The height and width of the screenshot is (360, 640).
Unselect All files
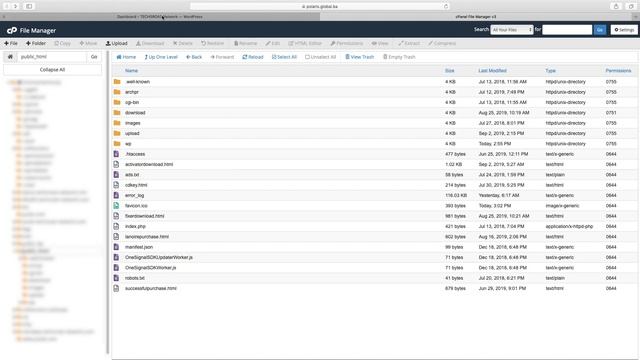[x=320, y=57]
